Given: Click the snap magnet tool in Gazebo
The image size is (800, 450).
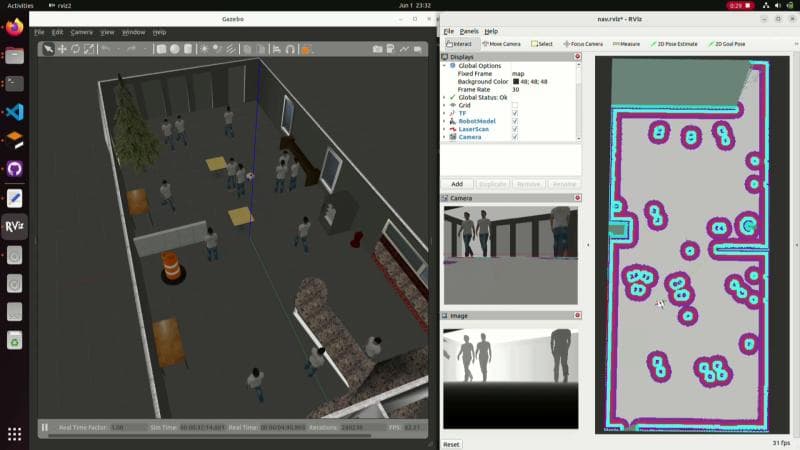Looking at the screenshot, I should [290, 49].
